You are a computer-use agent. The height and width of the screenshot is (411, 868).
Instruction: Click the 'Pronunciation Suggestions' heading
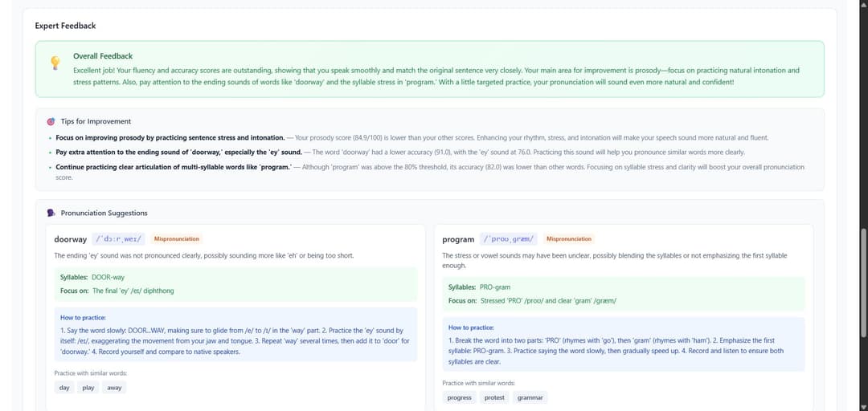104,213
